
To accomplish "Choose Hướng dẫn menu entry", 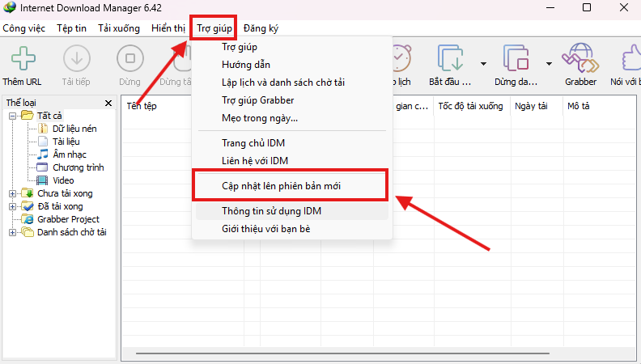I will 292,65.
